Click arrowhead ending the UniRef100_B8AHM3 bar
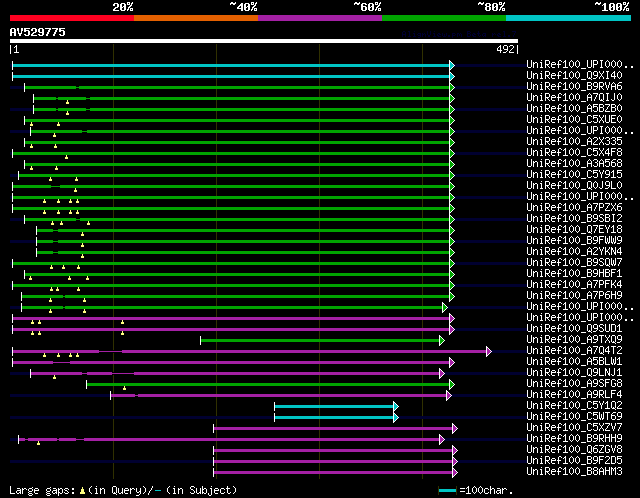 coord(455,472)
